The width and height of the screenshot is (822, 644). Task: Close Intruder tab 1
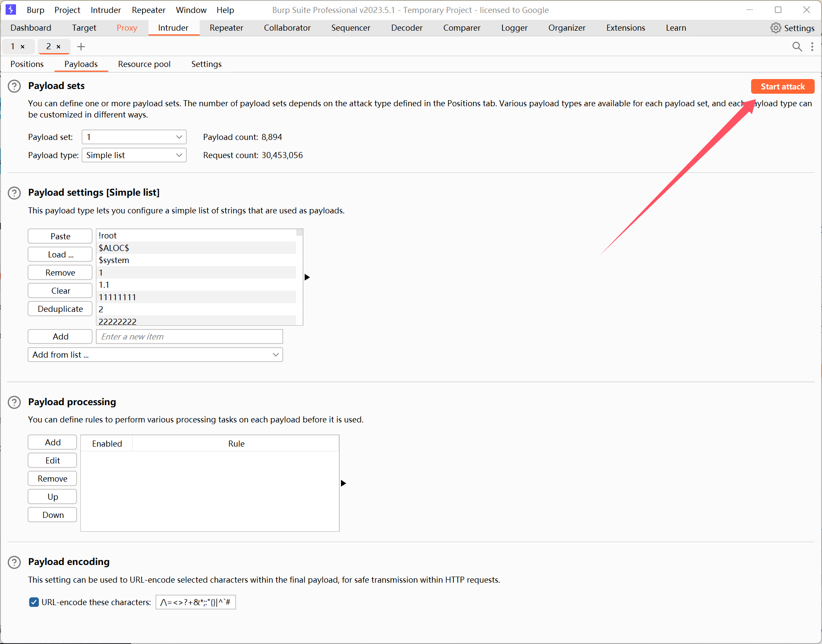22,47
